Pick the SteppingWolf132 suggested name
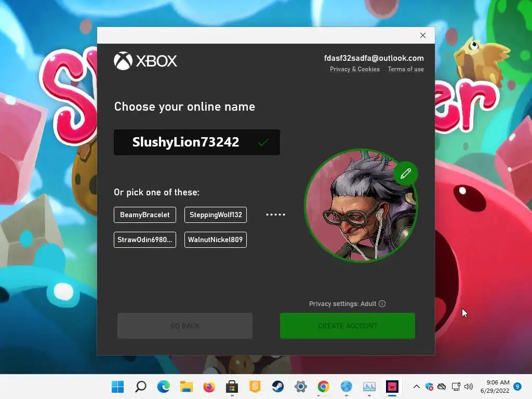This screenshot has width=532, height=399. (216, 215)
